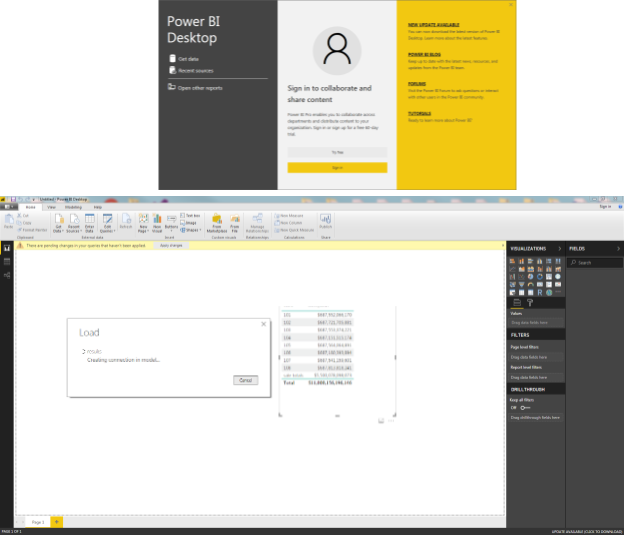The image size is (624, 535).
Task: Click From File custom visuals icon
Action: click(235, 223)
